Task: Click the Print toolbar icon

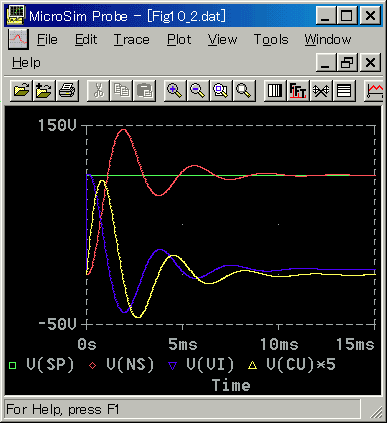Action: (67, 90)
